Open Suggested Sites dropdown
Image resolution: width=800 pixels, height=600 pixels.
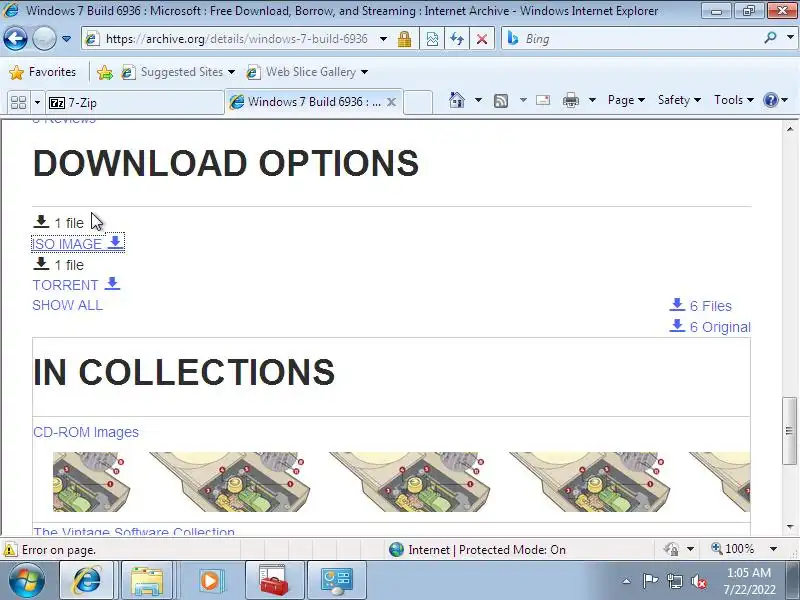(x=178, y=72)
